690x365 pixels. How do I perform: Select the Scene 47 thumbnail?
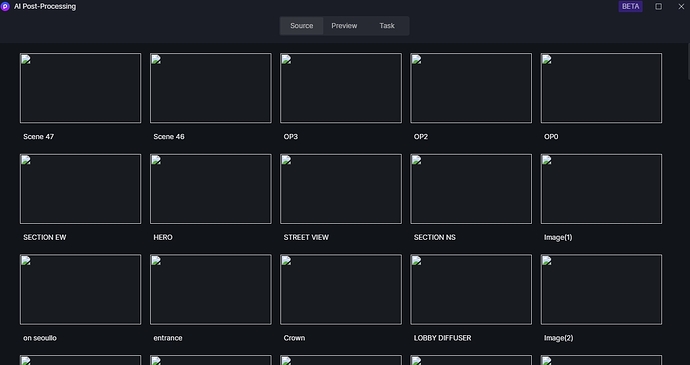coord(81,88)
